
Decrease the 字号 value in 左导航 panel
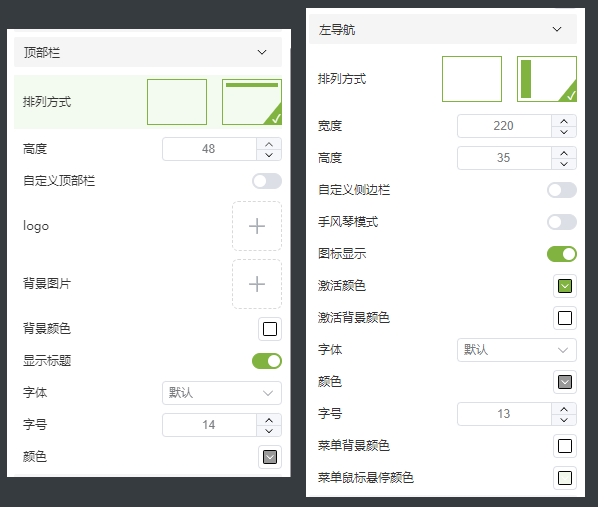coord(564,420)
